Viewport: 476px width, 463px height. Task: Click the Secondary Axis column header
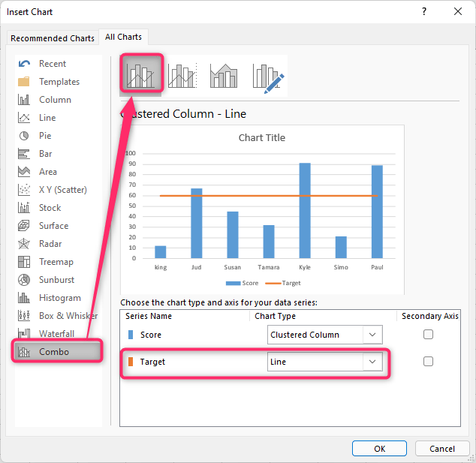[430, 316]
